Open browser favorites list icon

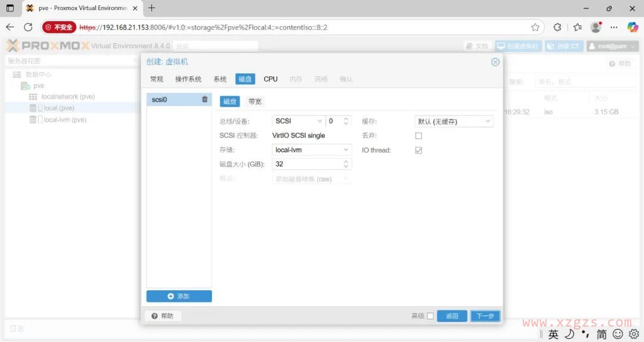tap(577, 27)
